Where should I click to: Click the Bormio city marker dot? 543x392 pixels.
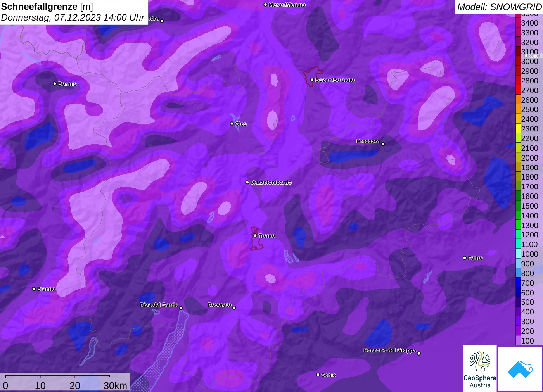tap(55, 84)
